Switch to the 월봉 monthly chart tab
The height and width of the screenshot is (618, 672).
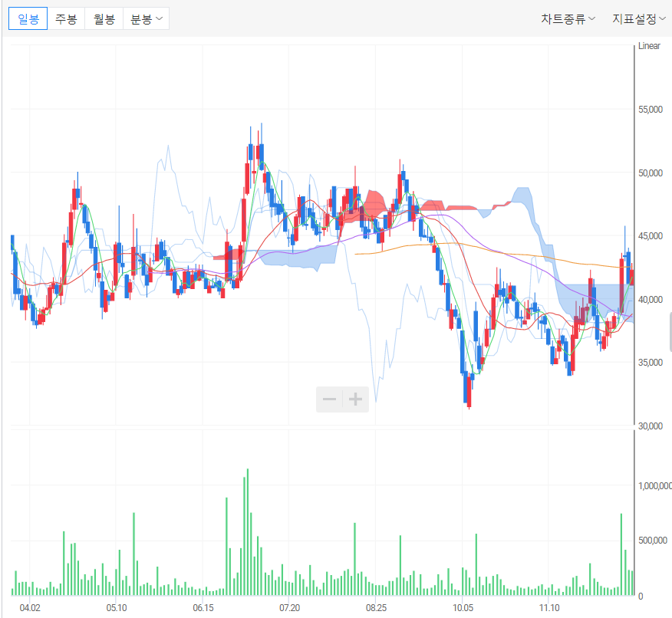click(104, 19)
